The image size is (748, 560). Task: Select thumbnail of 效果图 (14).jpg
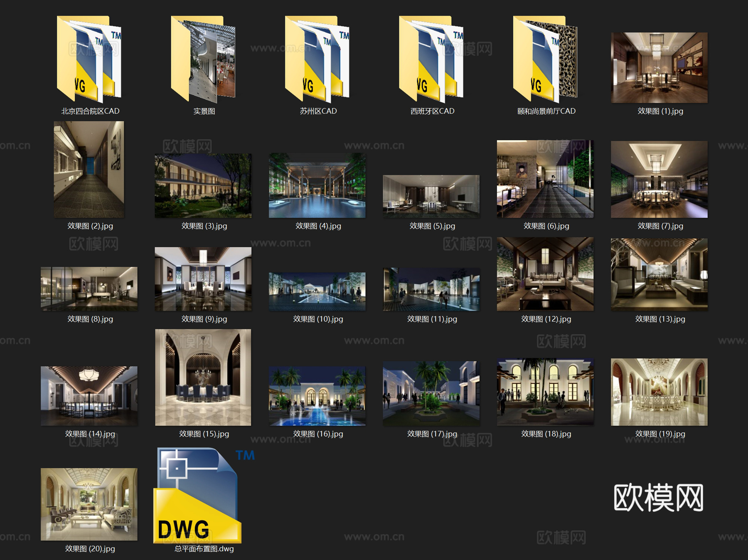(x=89, y=396)
